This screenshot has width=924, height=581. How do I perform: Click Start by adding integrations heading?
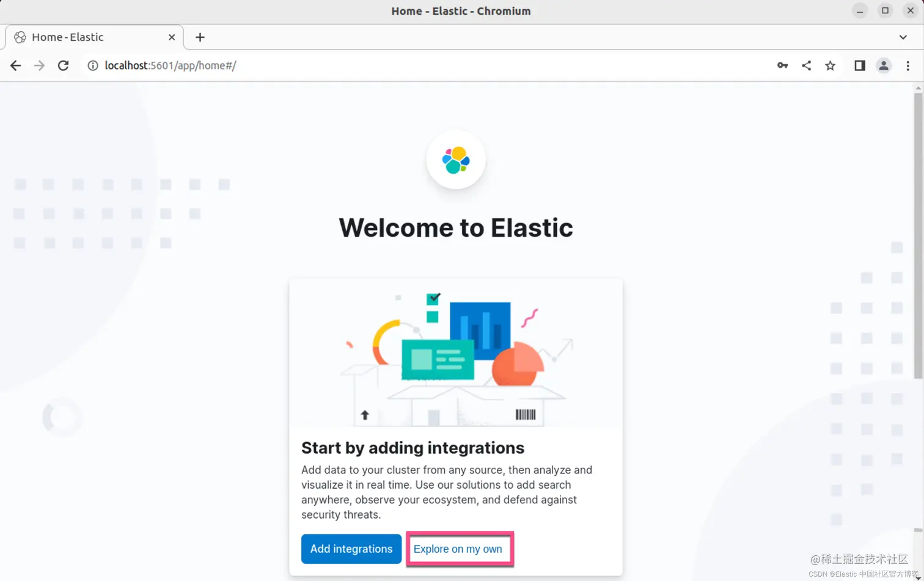(413, 448)
